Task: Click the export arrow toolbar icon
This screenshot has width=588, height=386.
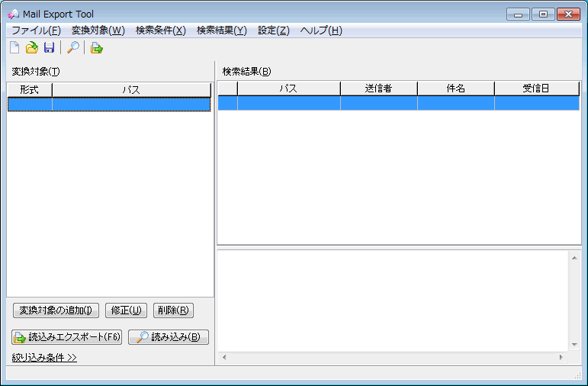Action: coord(97,48)
